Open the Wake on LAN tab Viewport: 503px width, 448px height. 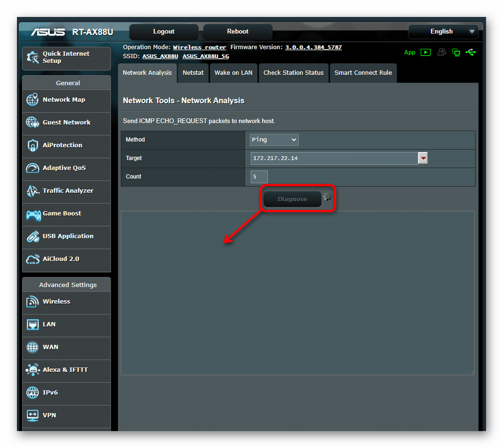(233, 73)
